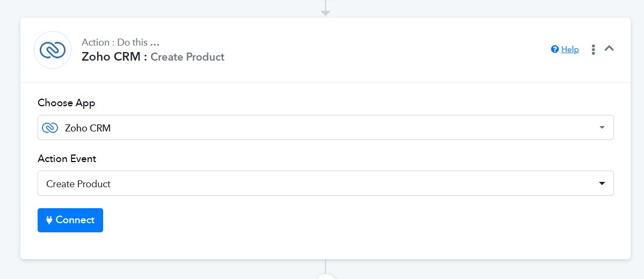Click the downward connector arrow above the card
644x279 pixels.
[325, 11]
